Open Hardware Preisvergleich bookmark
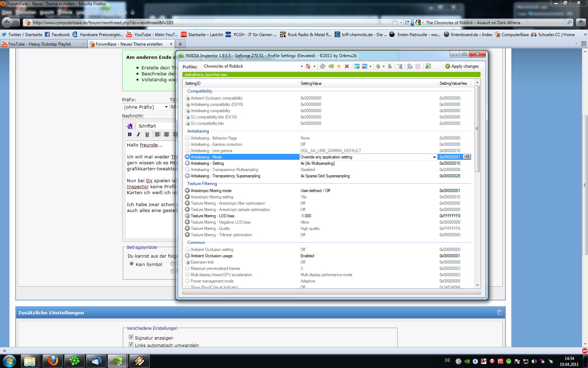This screenshot has width=588, height=368. click(98, 34)
